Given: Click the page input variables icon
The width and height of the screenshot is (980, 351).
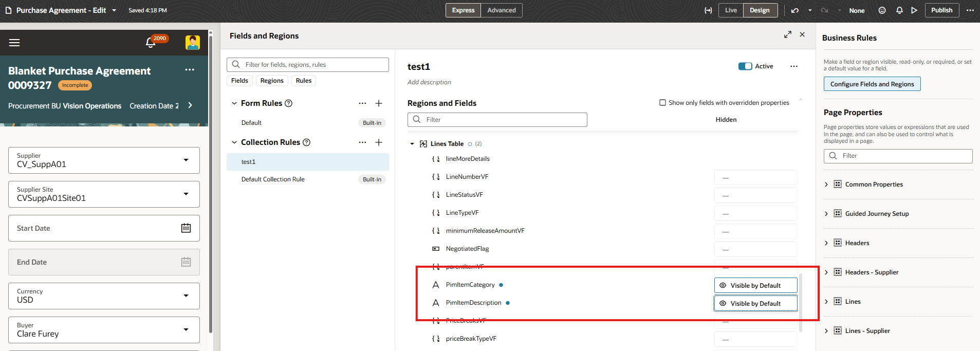Looking at the screenshot, I should pyautogui.click(x=708, y=10).
